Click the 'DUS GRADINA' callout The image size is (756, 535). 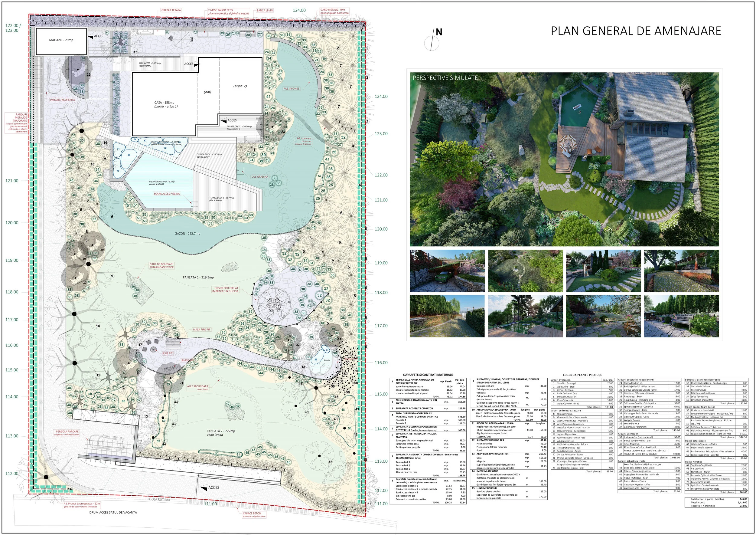tap(260, 177)
